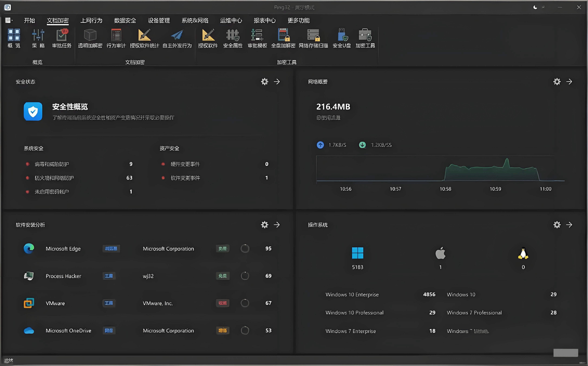
Task: Expand 操作系统 panel with its arrow
Action: (x=569, y=225)
